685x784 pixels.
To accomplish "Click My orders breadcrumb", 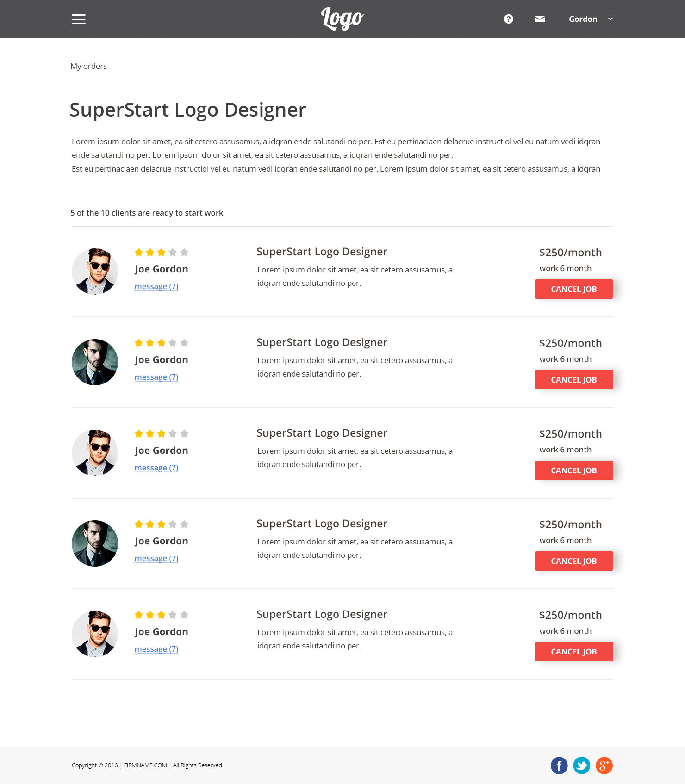I will pyautogui.click(x=88, y=66).
